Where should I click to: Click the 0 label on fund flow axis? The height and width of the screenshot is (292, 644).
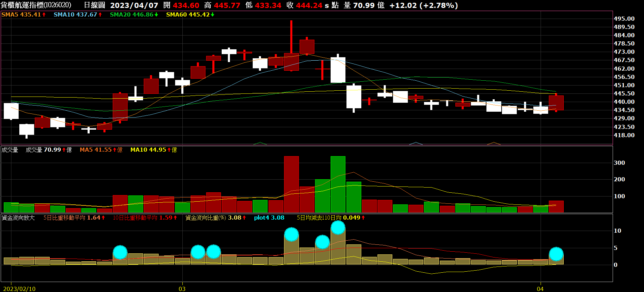tap(616, 265)
